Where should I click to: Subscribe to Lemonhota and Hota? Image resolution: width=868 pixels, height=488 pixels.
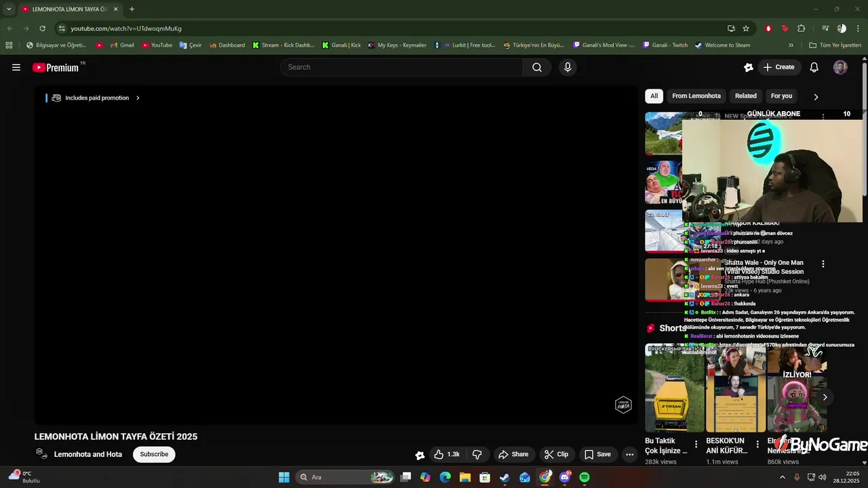pyautogui.click(x=154, y=454)
